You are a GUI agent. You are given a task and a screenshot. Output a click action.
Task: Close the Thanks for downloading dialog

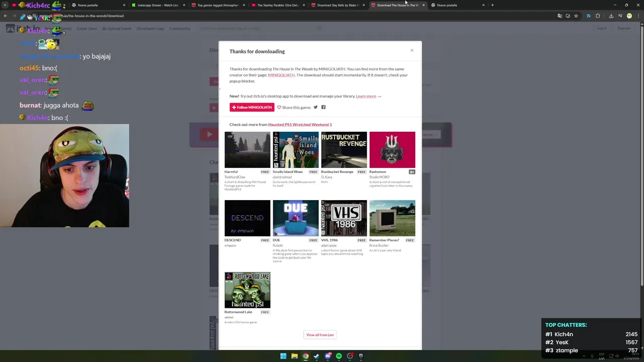(412, 50)
